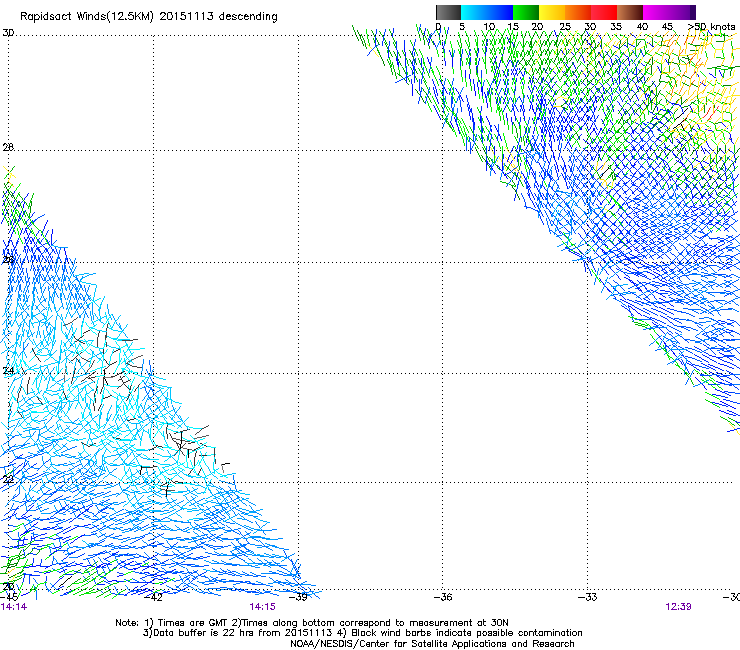
Task: Click the purple time stamp '14:14'
Action: (14, 607)
